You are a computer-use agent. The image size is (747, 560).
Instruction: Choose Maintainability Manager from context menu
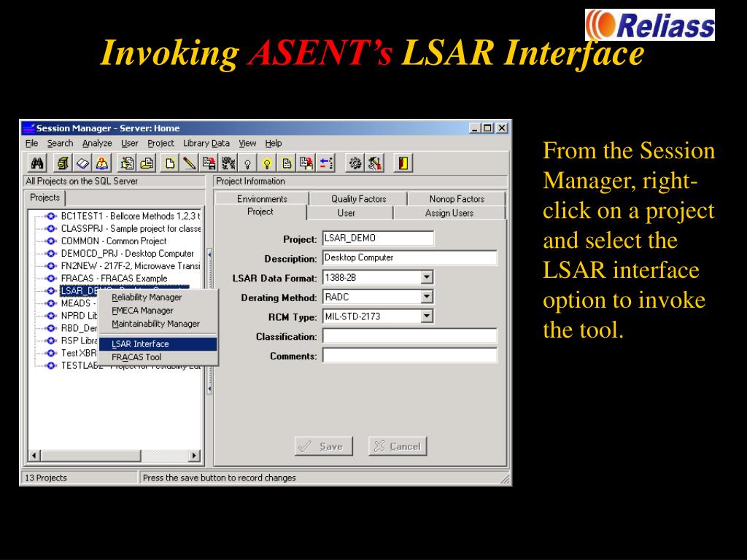tap(158, 324)
